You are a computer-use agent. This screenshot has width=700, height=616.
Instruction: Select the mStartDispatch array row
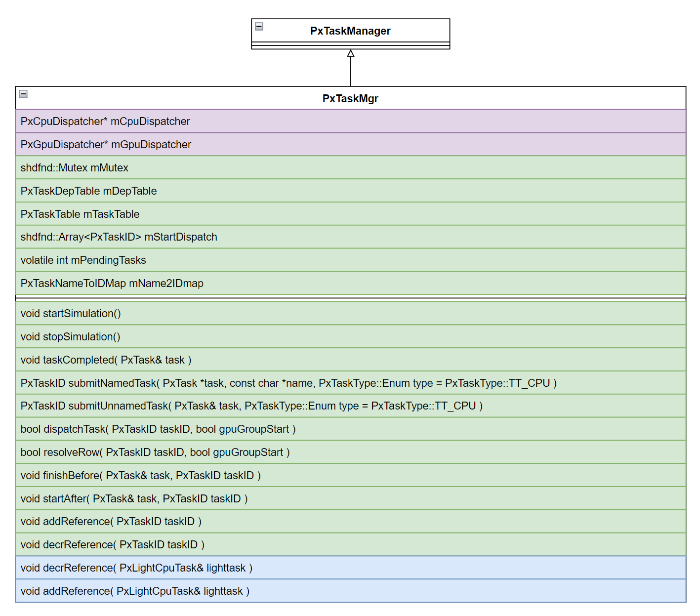point(119,237)
